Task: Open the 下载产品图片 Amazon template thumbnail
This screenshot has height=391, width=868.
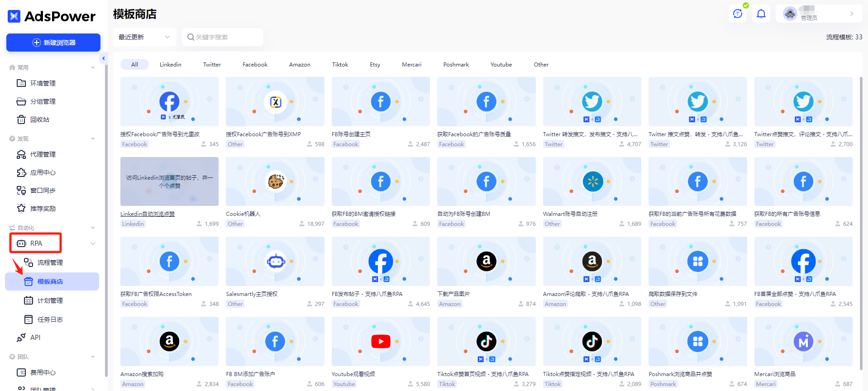Action: 486,261
